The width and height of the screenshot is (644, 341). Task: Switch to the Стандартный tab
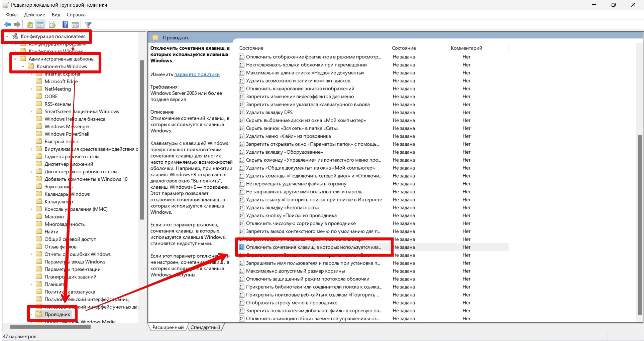[x=205, y=327]
